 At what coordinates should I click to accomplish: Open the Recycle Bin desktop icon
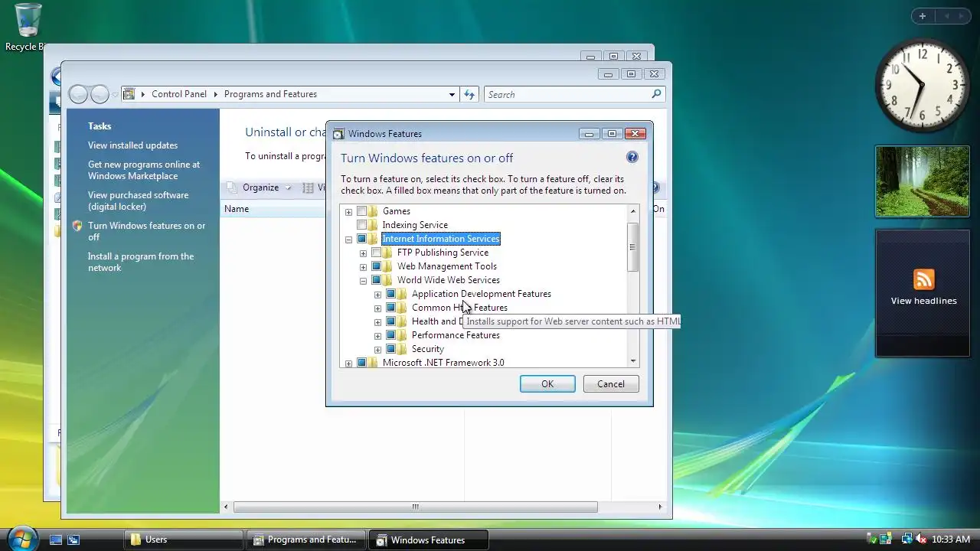[28, 21]
